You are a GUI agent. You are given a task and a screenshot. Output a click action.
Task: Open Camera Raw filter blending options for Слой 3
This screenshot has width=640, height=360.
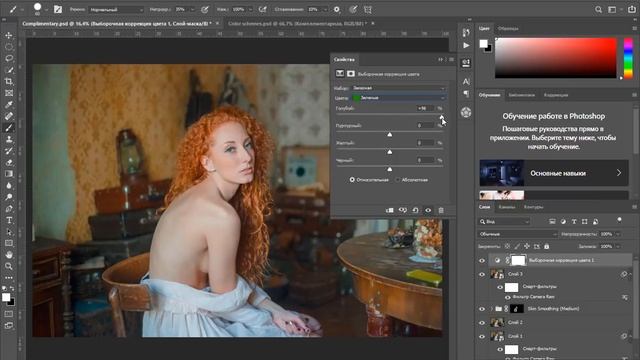coord(624,297)
